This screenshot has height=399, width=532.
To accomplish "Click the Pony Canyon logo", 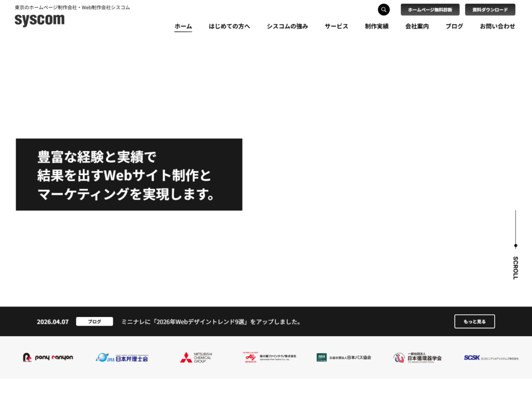I will (48, 357).
